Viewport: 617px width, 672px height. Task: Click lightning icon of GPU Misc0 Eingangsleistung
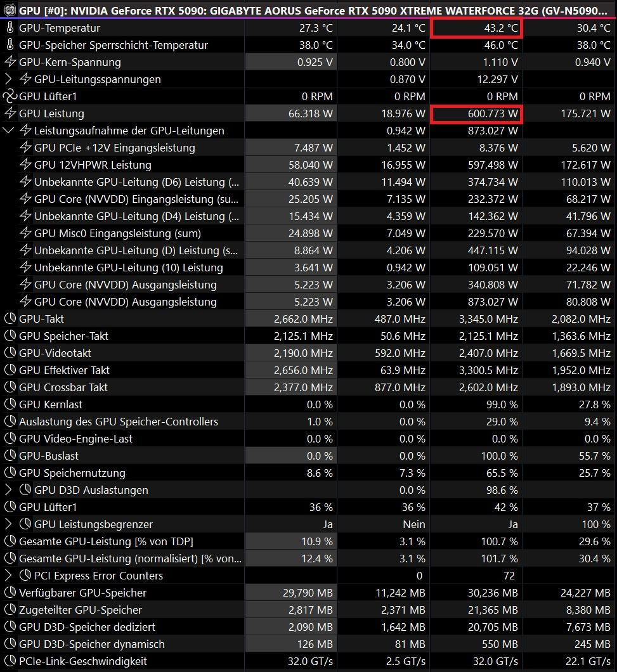25,233
